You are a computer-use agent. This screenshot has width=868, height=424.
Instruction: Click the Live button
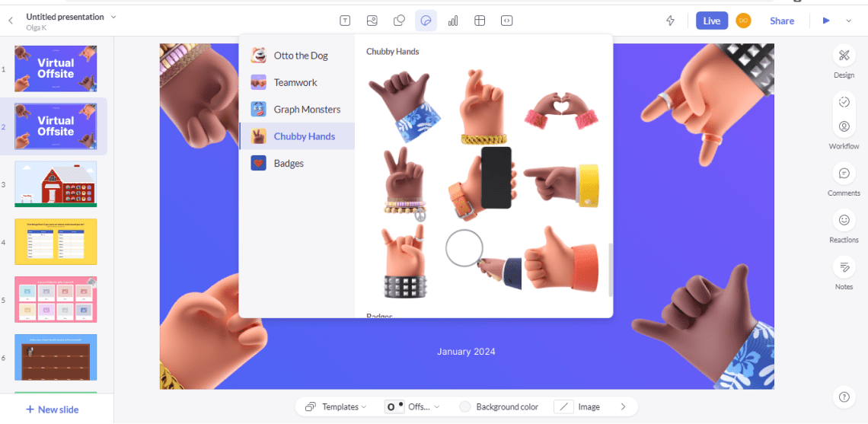pyautogui.click(x=712, y=21)
